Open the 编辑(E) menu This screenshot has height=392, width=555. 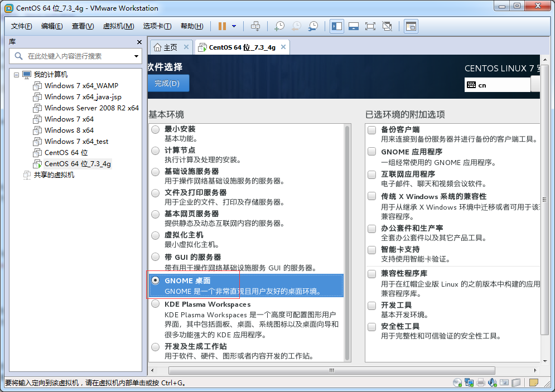click(x=52, y=26)
